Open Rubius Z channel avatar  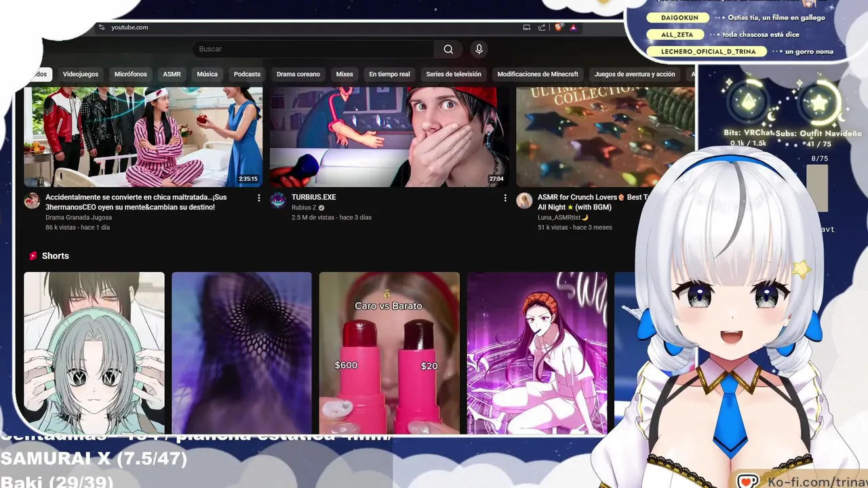coord(278,201)
